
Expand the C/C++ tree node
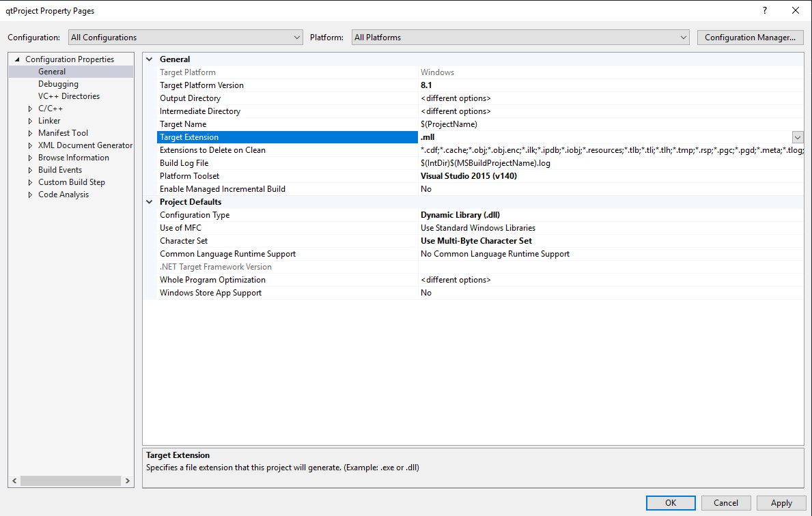click(x=30, y=109)
